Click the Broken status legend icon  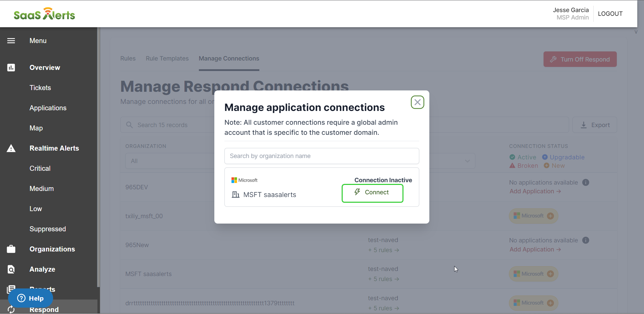512,165
